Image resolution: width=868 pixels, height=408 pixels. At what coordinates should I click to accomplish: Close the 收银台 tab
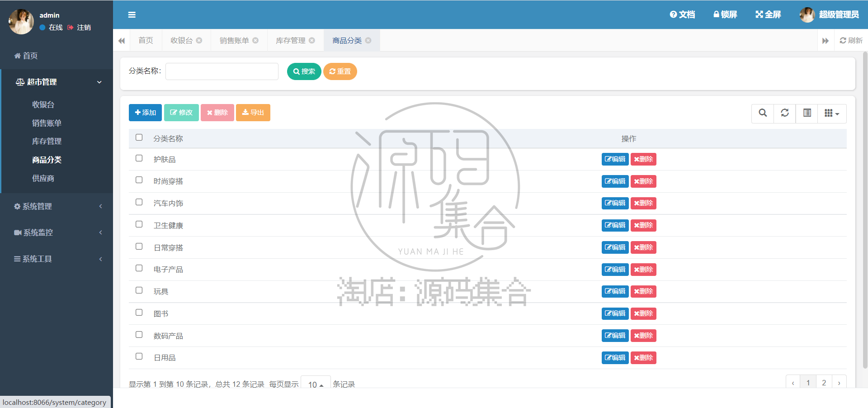pos(199,41)
